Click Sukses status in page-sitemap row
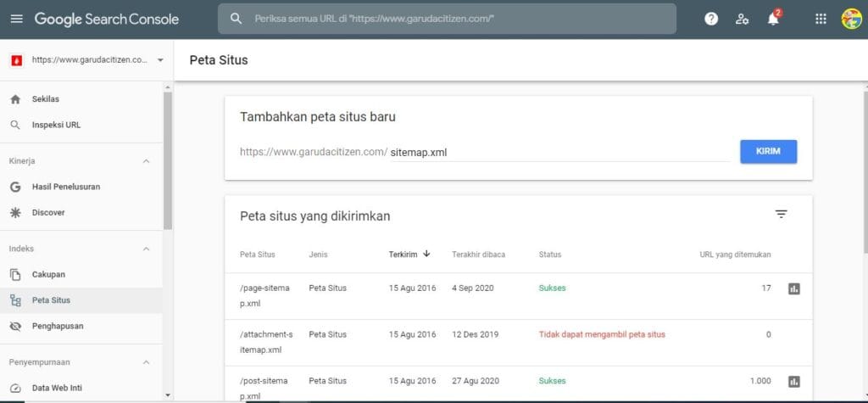This screenshot has width=868, height=403. tap(553, 288)
